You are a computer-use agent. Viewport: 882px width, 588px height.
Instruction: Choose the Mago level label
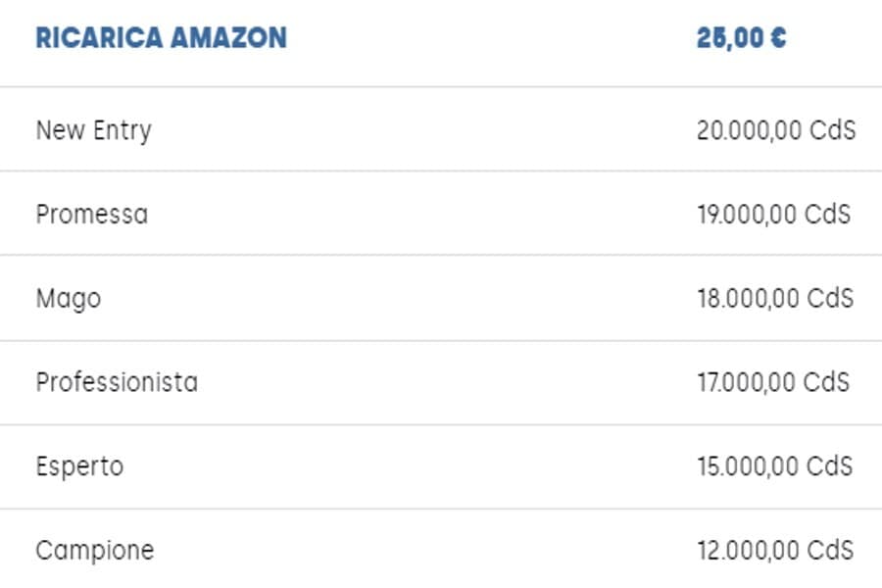69,299
